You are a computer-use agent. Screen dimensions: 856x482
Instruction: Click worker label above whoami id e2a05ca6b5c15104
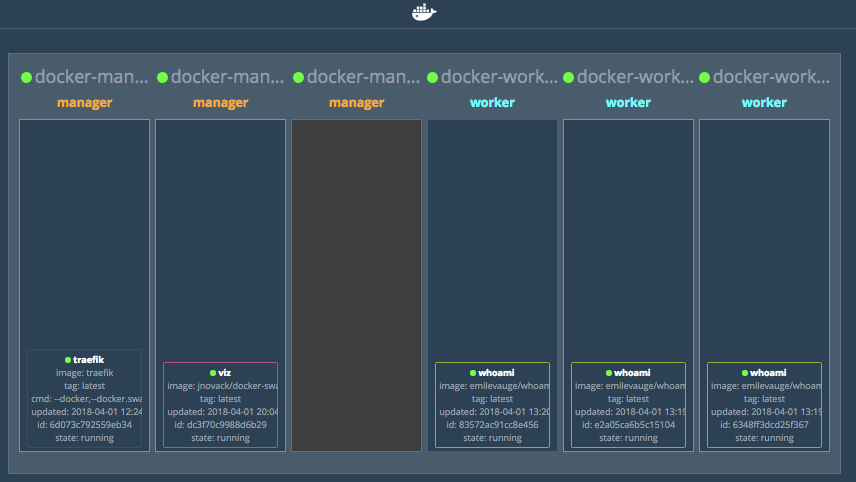coord(628,103)
